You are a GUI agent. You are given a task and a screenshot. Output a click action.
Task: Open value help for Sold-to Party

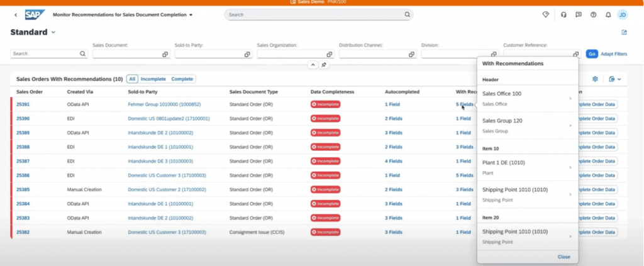click(247, 54)
